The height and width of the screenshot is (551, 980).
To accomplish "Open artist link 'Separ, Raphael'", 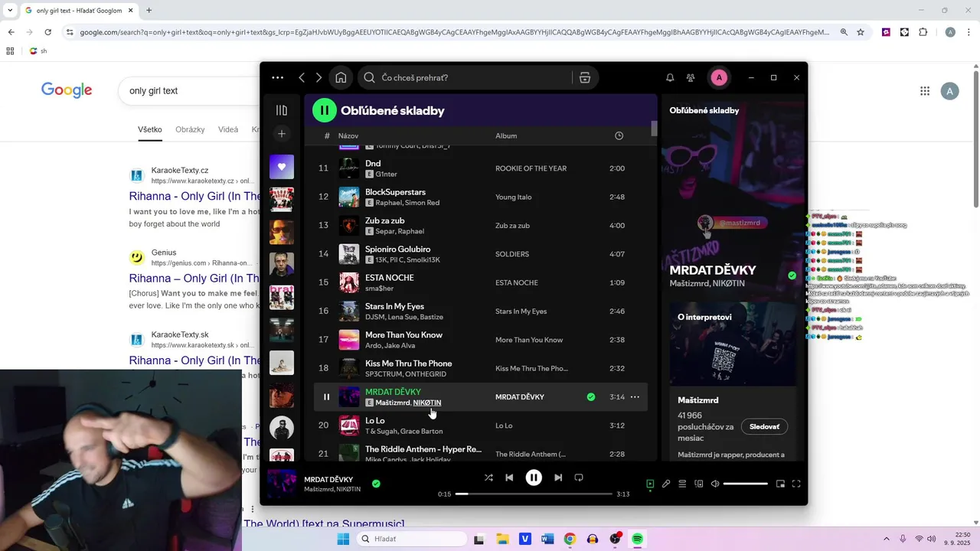I will [x=400, y=231].
